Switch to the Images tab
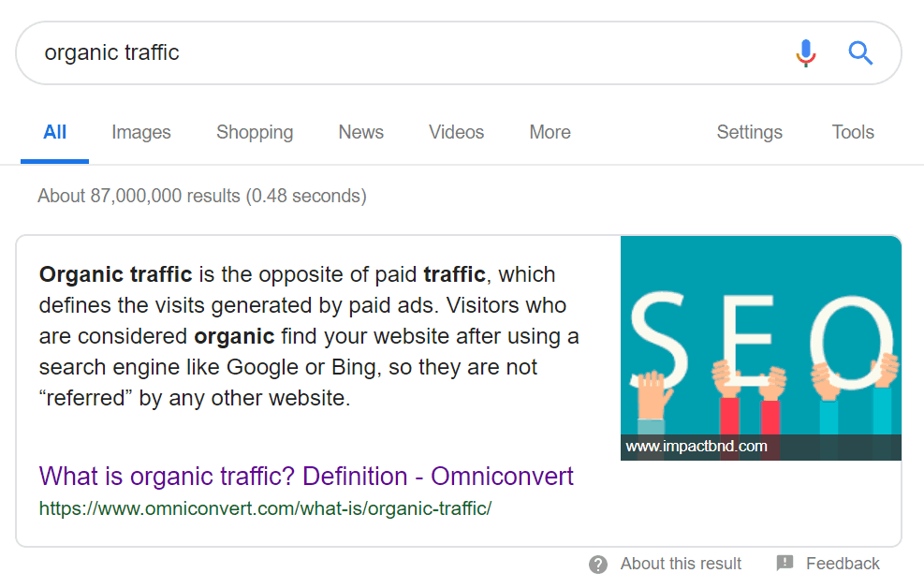This screenshot has width=924, height=588. [x=141, y=132]
